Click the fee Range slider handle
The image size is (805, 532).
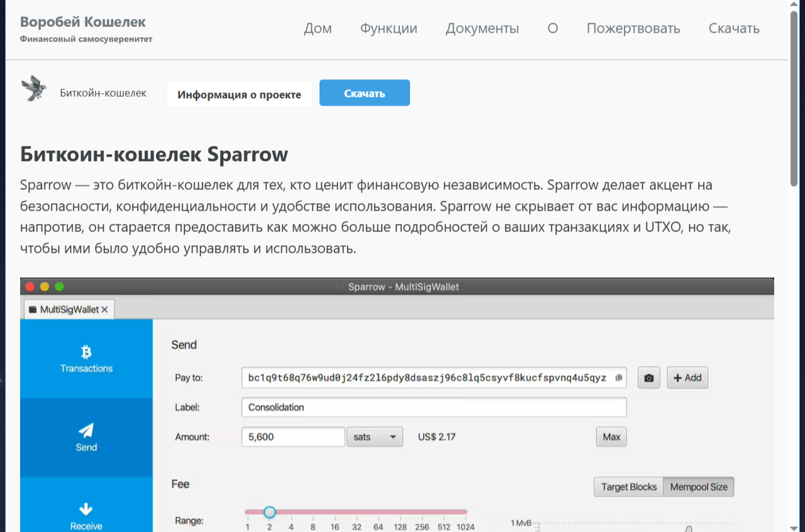270,512
